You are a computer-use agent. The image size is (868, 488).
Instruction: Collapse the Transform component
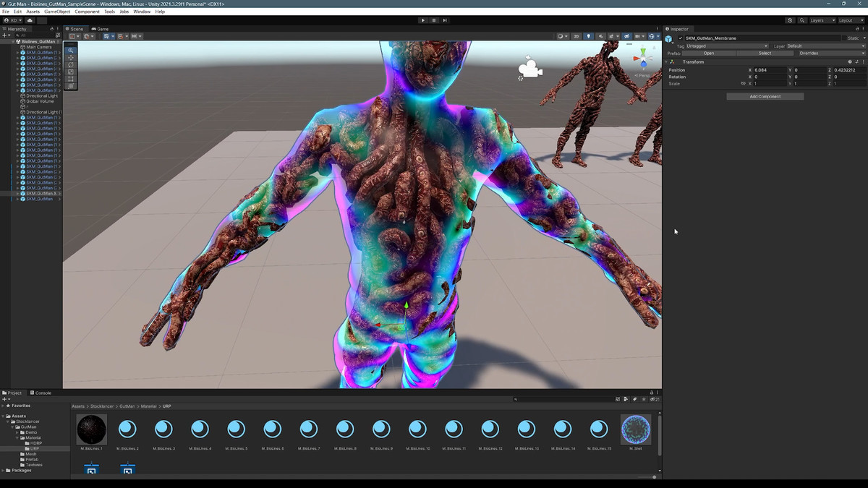click(x=666, y=61)
